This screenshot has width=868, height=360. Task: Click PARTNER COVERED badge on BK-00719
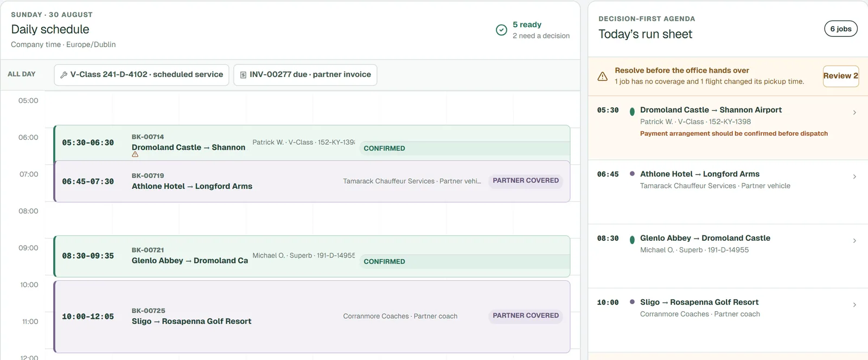click(x=526, y=181)
